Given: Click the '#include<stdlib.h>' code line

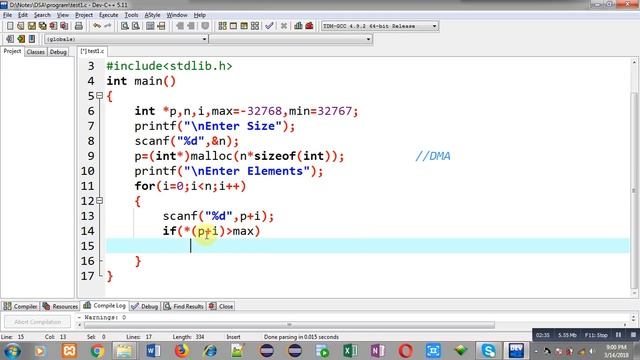Looking at the screenshot, I should [x=169, y=66].
